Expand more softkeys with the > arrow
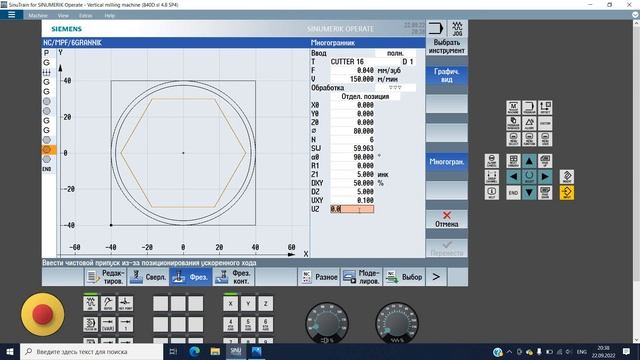 [x=436, y=277]
